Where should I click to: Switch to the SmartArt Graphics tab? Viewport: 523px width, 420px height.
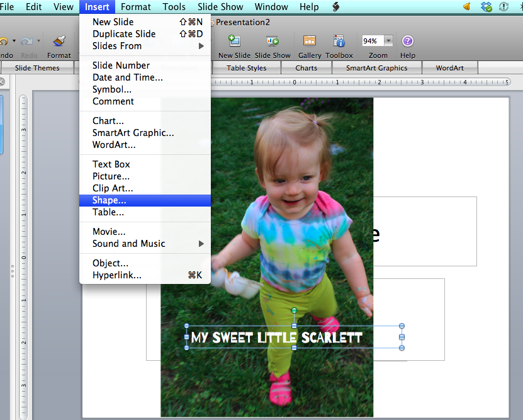(x=376, y=68)
